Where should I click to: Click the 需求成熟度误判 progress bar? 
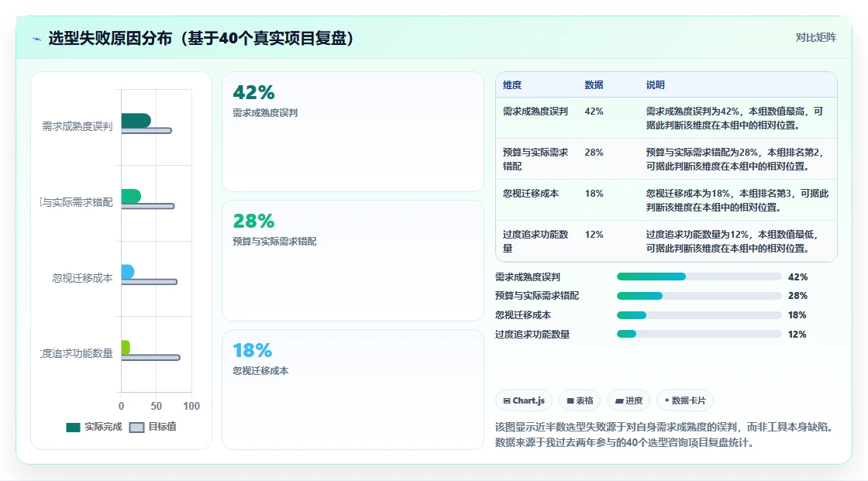point(698,277)
